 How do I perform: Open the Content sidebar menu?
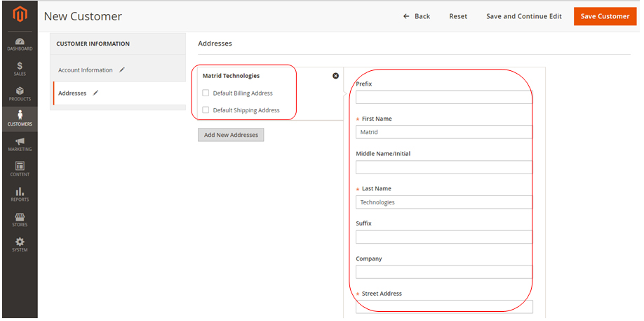20,170
